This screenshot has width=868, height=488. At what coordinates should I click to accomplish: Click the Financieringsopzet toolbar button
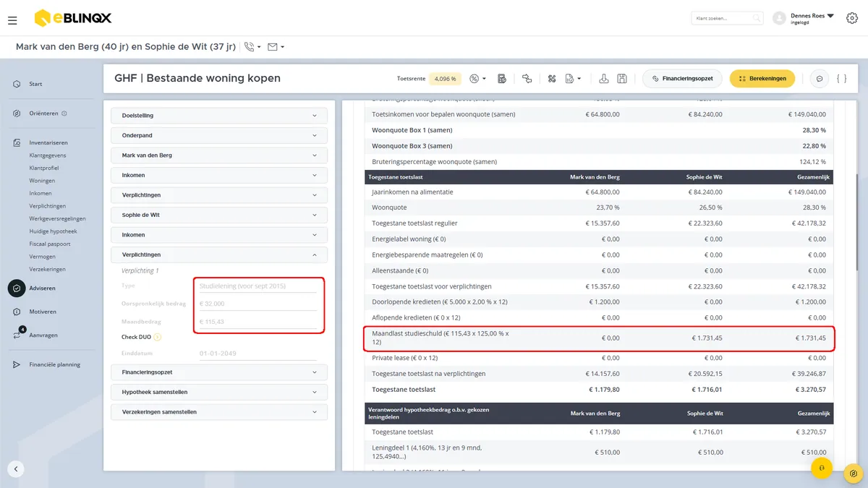tap(682, 79)
